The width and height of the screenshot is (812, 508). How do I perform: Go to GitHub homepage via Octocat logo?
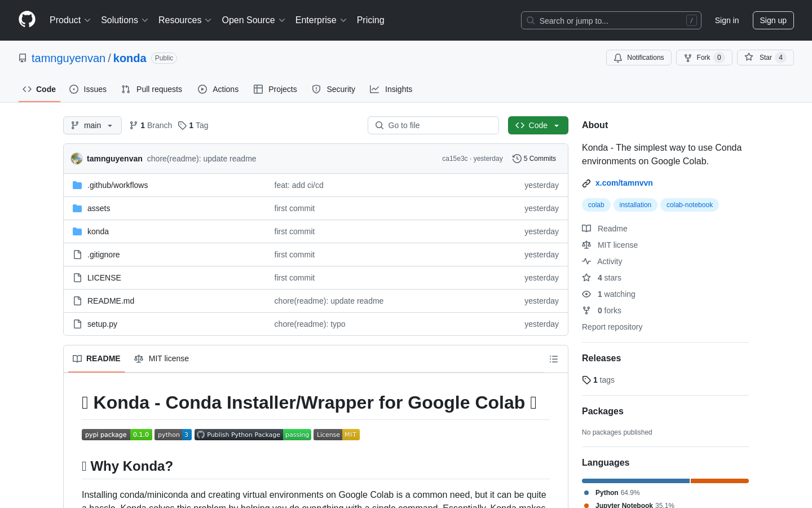click(x=27, y=20)
